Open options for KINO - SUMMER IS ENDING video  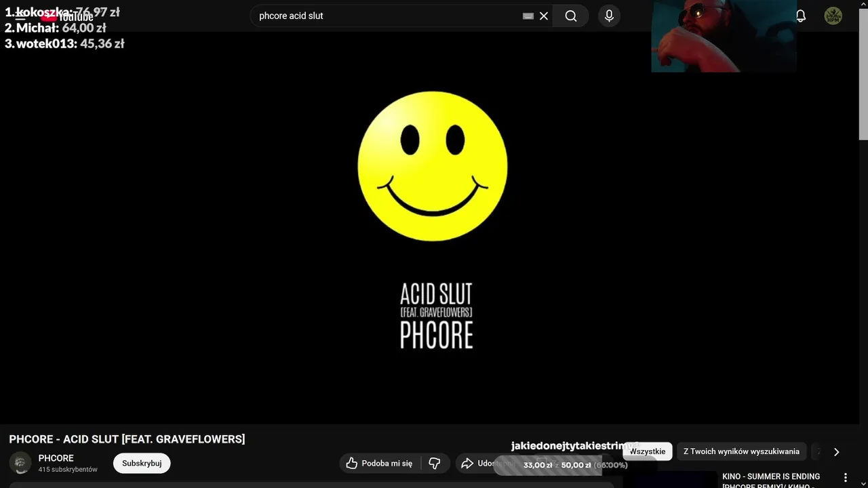click(x=845, y=478)
